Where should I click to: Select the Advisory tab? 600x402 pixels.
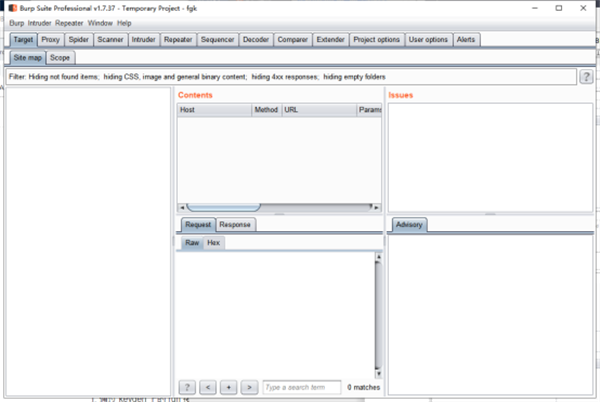(x=409, y=225)
